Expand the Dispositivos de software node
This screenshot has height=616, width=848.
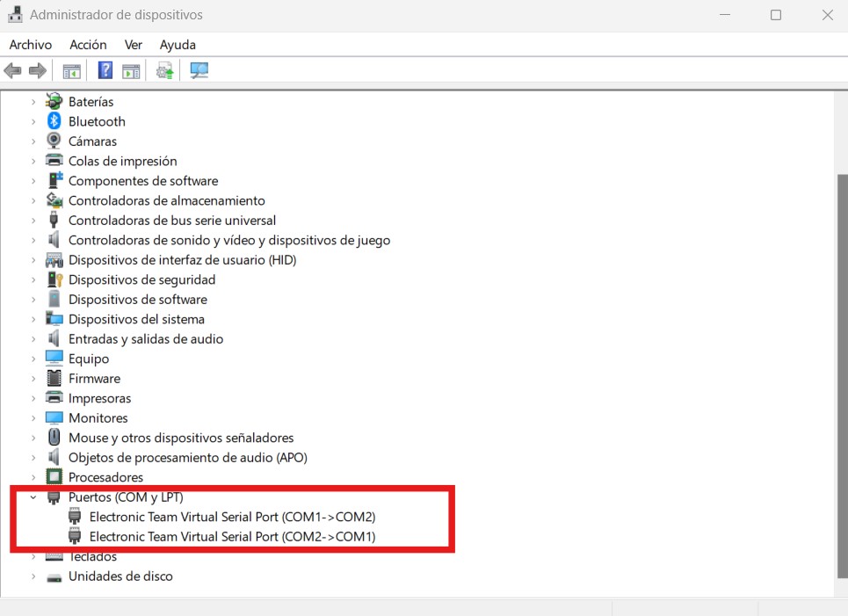coord(33,300)
